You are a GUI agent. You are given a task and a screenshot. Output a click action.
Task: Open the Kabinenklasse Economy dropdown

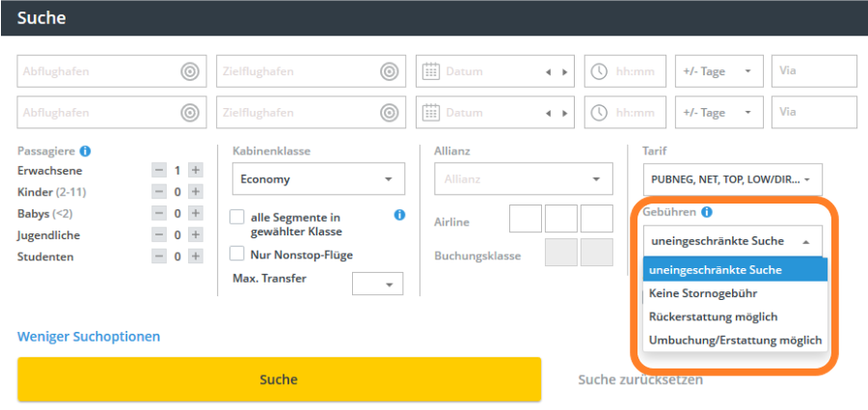[318, 178]
